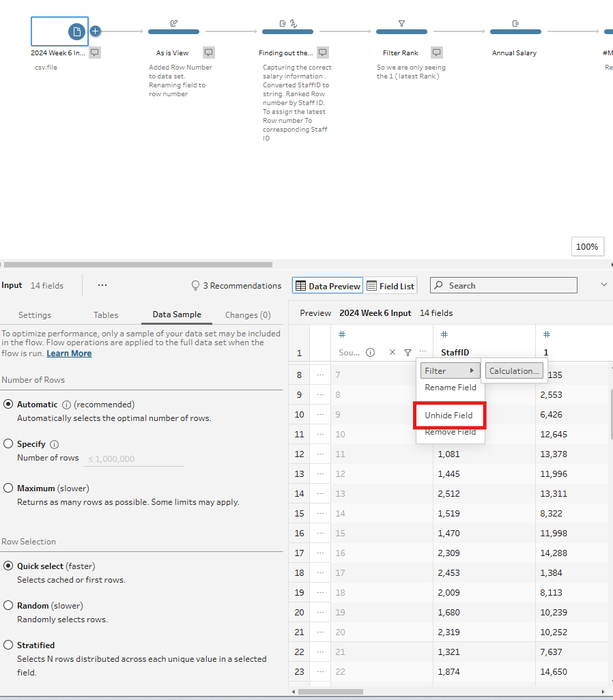Expand the Filter submenu in context menu
Viewport: 613px width, 700px height.
tap(449, 370)
